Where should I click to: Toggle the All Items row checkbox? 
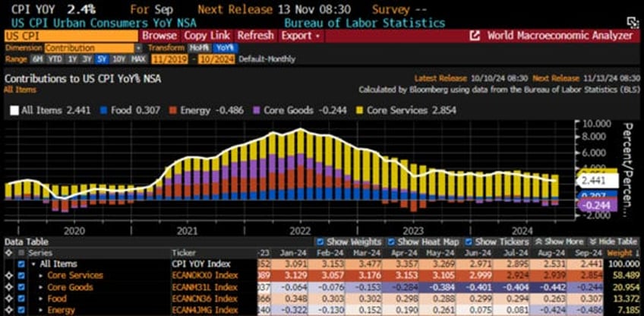click(21, 264)
